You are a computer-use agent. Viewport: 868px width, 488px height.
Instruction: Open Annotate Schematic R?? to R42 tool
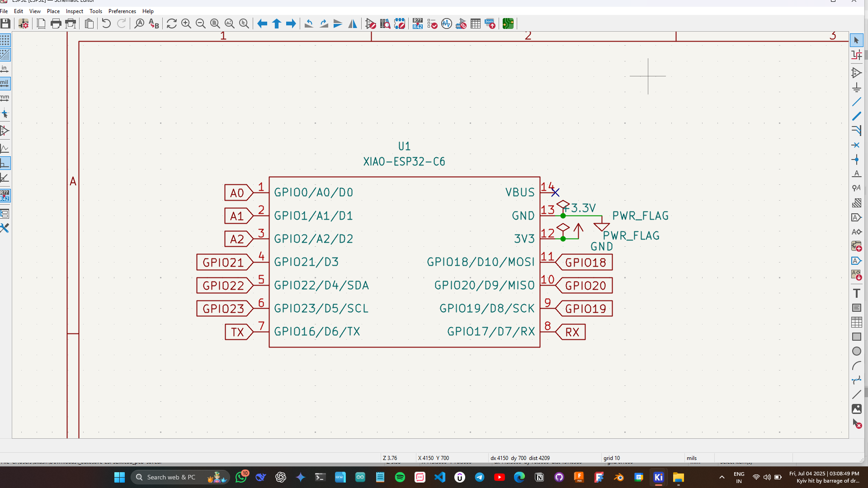pyautogui.click(x=418, y=23)
